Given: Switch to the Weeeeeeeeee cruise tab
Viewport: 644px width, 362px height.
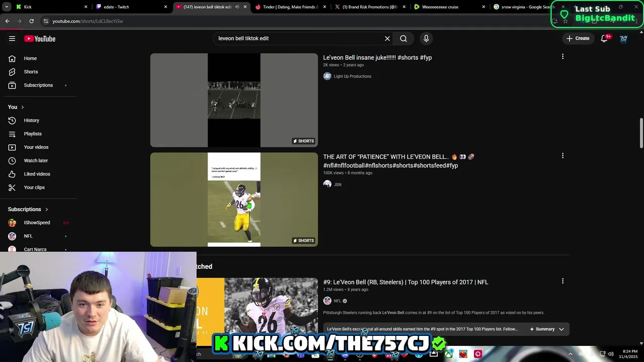Looking at the screenshot, I should [x=450, y=7].
